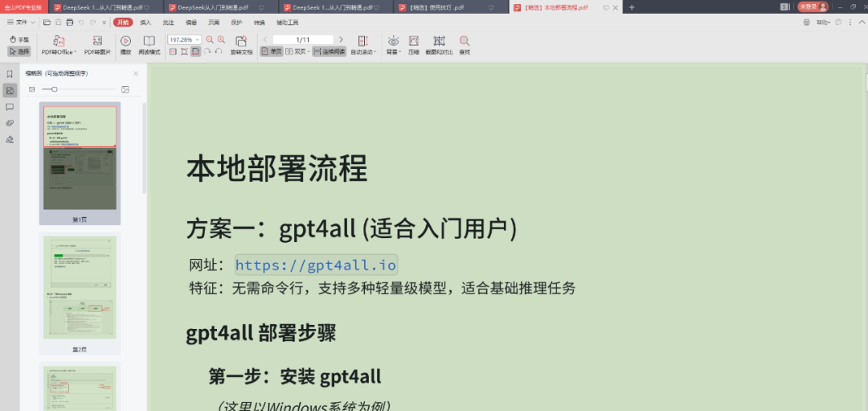
Task: Click the fit width view icon
Action: coord(195,51)
